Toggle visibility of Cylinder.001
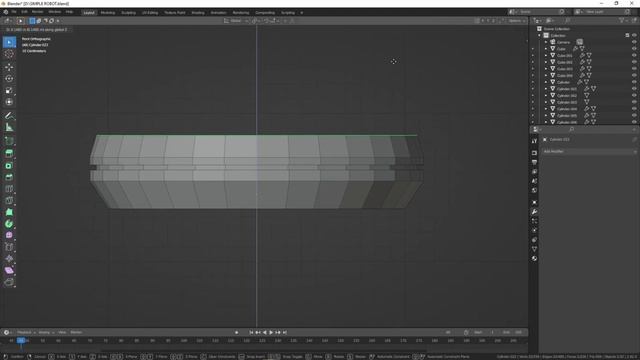 [634, 89]
